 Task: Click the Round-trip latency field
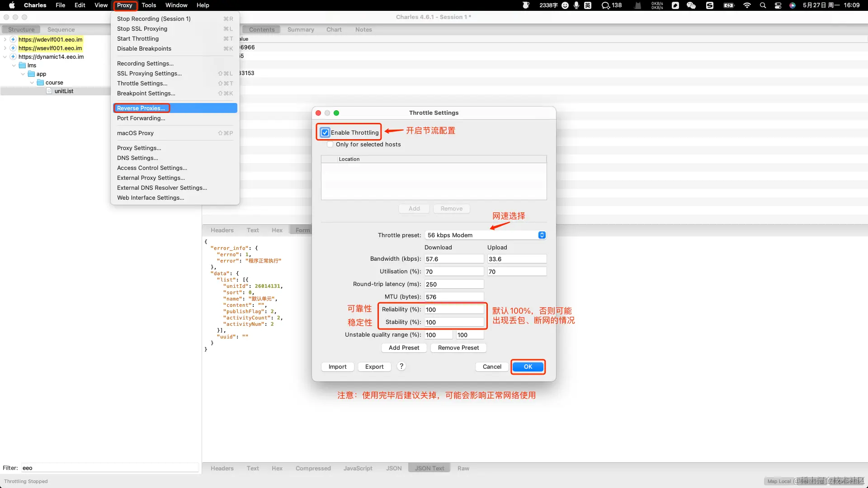[x=454, y=284]
